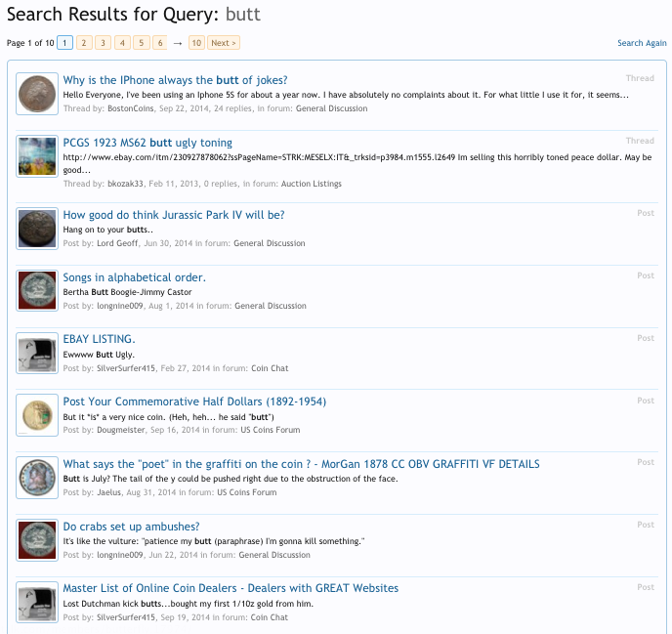This screenshot has height=634, width=672.
Task: Click Dougmeister's gold coin avatar
Action: tap(37, 415)
